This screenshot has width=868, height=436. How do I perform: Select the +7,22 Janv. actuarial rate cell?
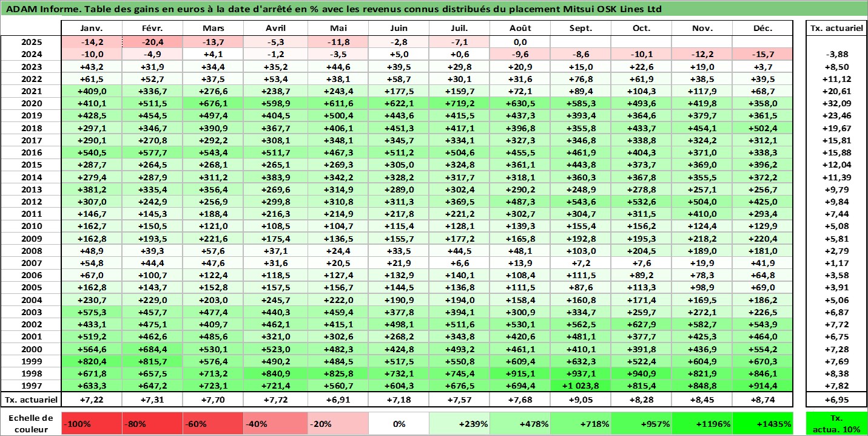(92, 399)
